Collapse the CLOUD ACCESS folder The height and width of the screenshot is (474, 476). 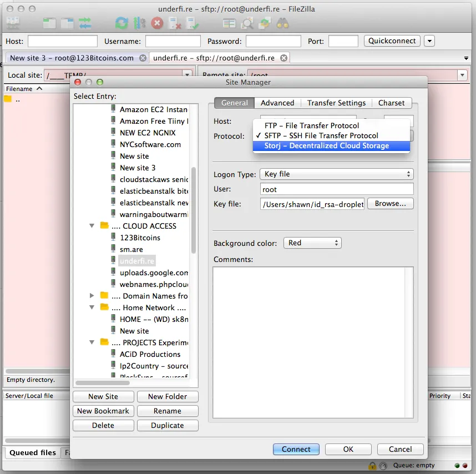click(92, 225)
